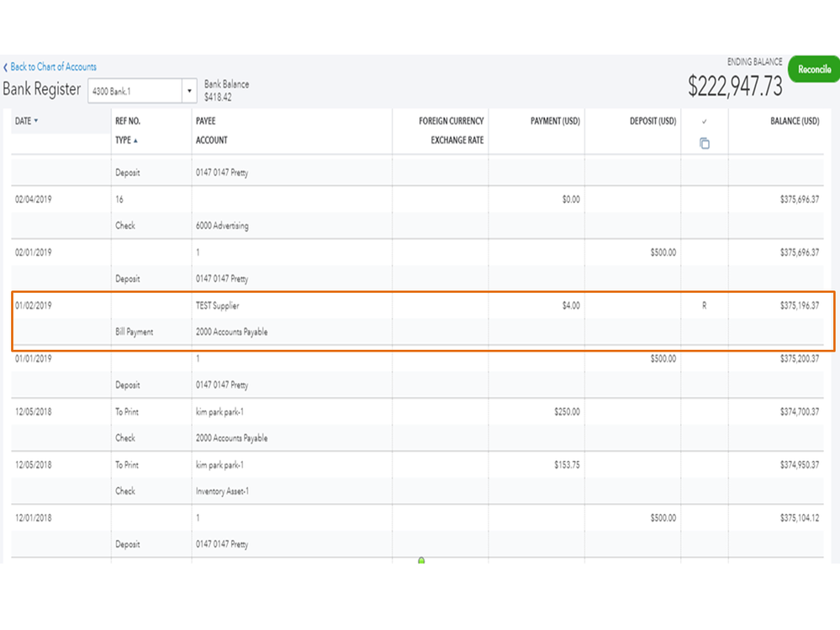The width and height of the screenshot is (840, 630).
Task: Click the REF NO. column header
Action: point(128,121)
